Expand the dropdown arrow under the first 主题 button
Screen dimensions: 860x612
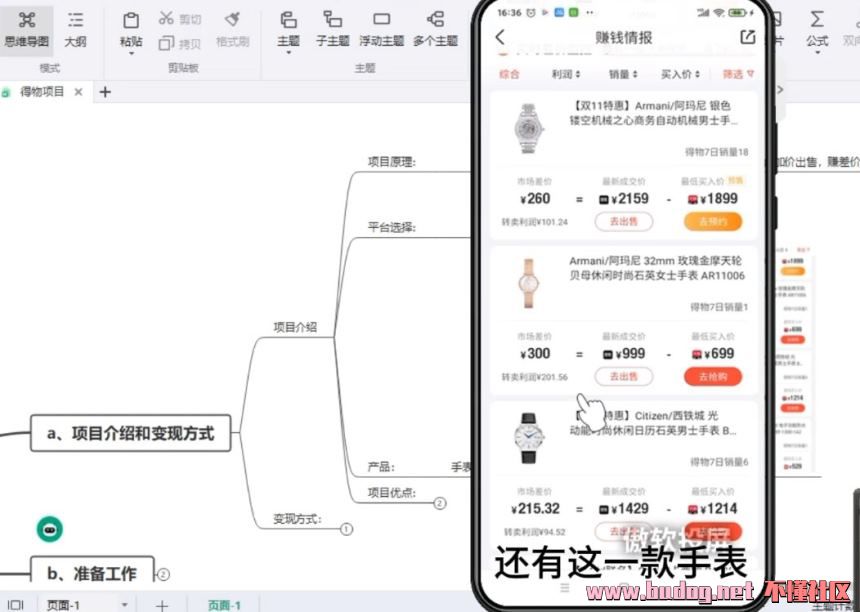click(288, 53)
